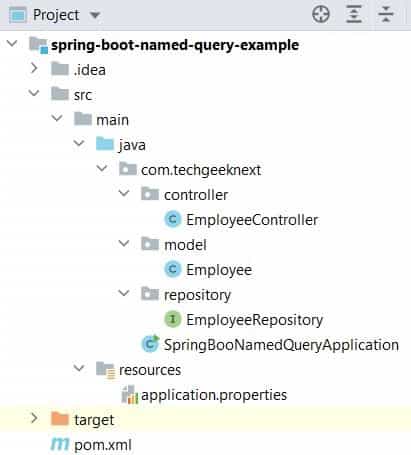The width and height of the screenshot is (411, 455).
Task: Click the application.properties file icon
Action: pyautogui.click(x=130, y=395)
